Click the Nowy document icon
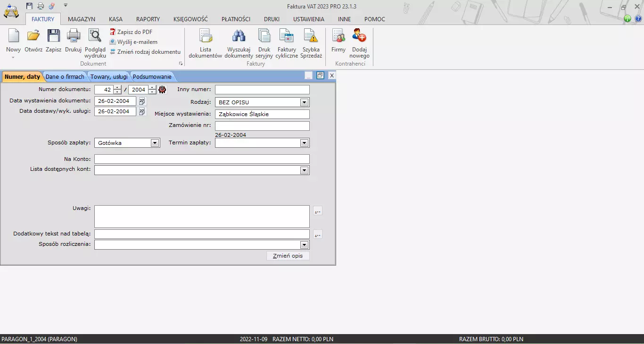644x344 pixels. pyautogui.click(x=13, y=36)
